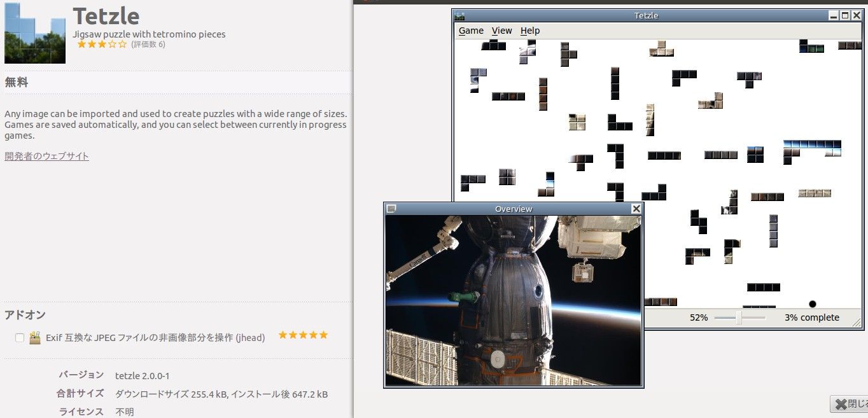Click the Tetzle zoom slider

[x=739, y=317]
